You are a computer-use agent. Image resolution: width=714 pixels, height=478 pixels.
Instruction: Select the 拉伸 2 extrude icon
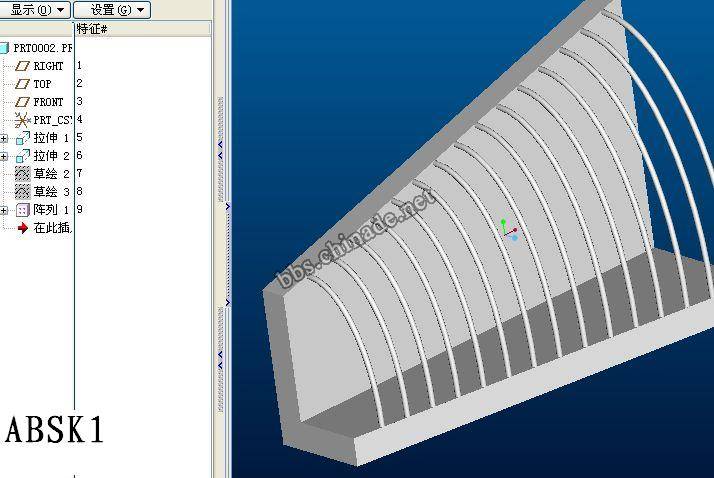pyautogui.click(x=22, y=156)
